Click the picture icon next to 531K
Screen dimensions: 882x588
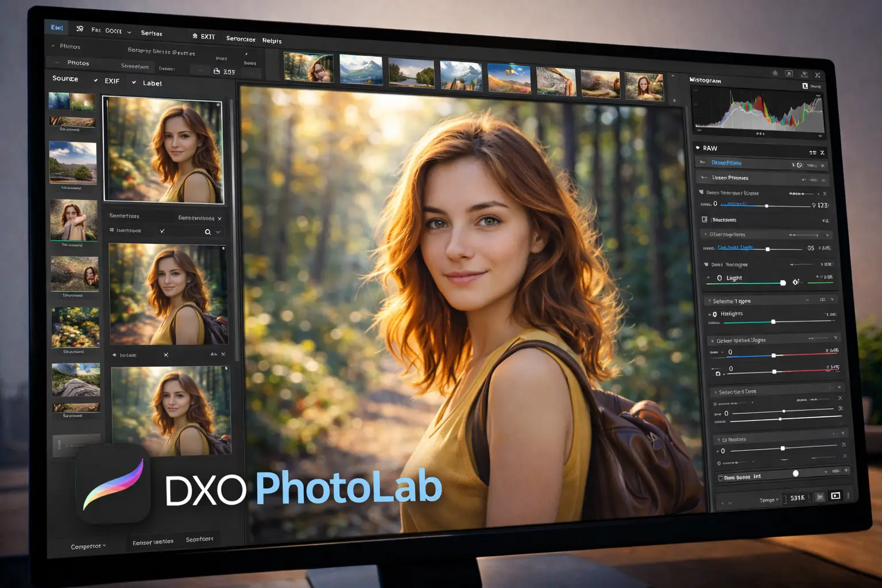point(820,497)
